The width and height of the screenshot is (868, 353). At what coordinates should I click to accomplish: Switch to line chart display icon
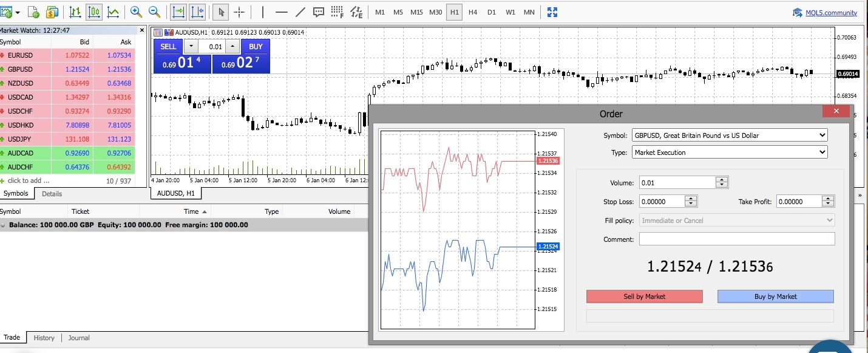point(113,12)
